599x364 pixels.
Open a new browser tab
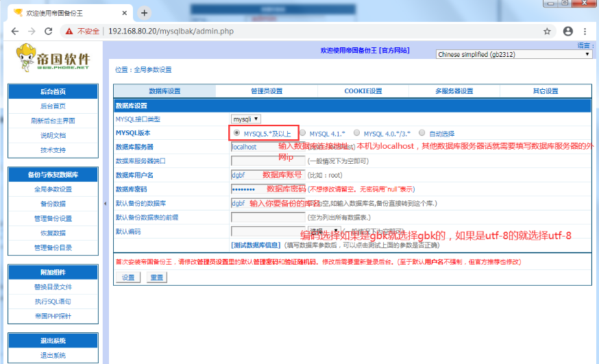click(144, 12)
